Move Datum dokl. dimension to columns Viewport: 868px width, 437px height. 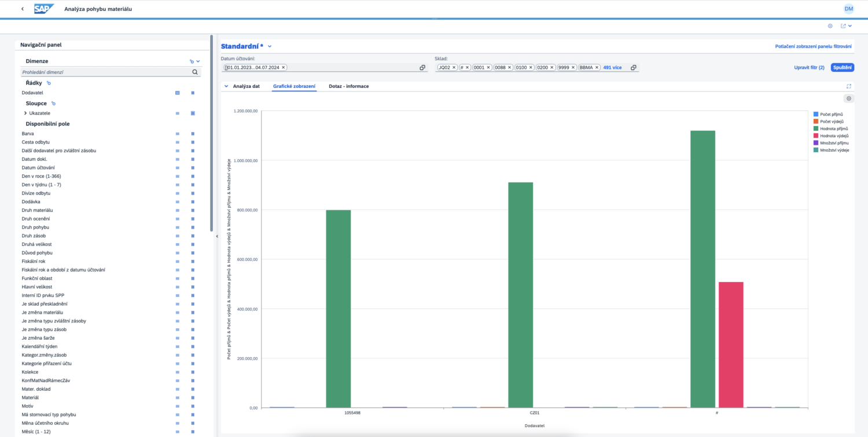193,159
